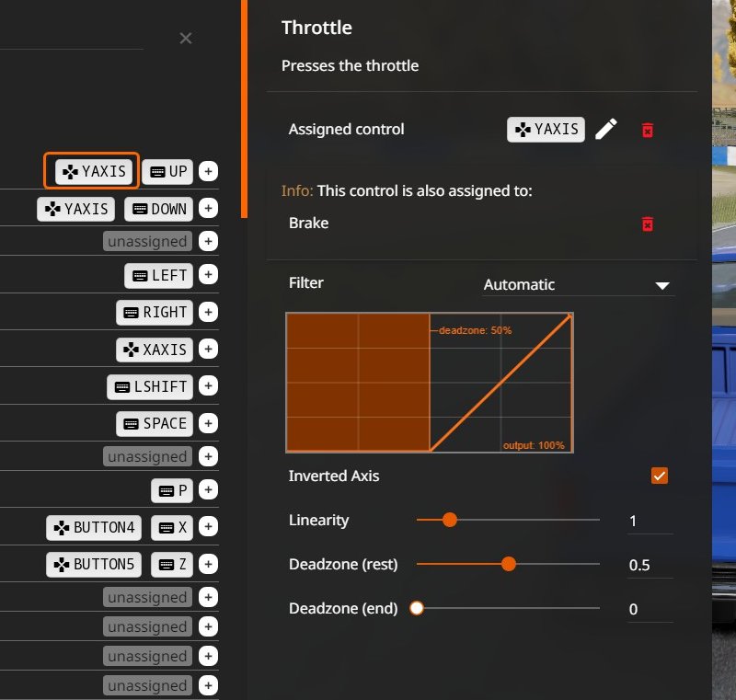Open the Filter dropdown set to Automatic
This screenshot has height=700, width=736.
coord(578,285)
